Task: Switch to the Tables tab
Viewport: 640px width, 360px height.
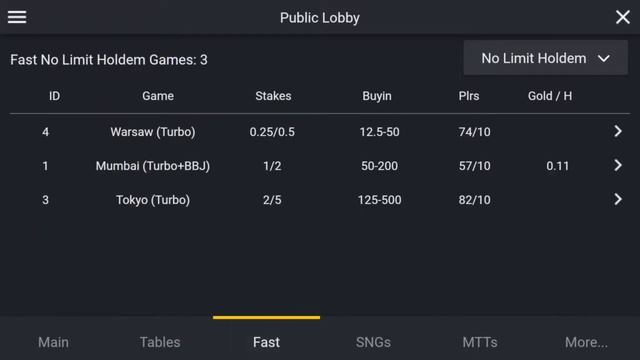Action: tap(160, 342)
